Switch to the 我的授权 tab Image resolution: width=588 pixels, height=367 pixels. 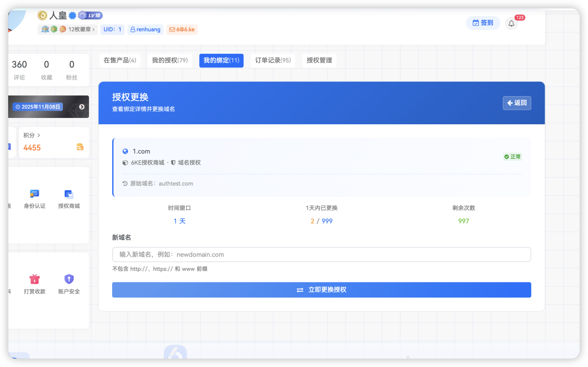pos(170,61)
